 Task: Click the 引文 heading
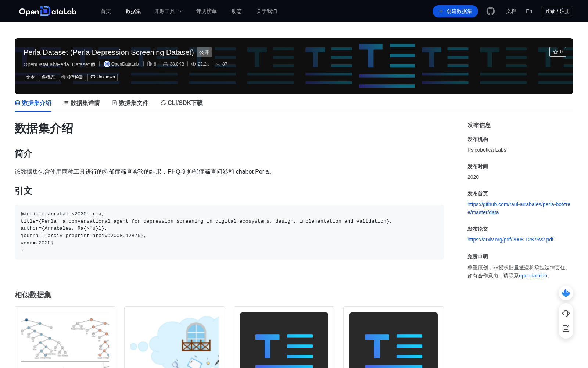tap(24, 191)
